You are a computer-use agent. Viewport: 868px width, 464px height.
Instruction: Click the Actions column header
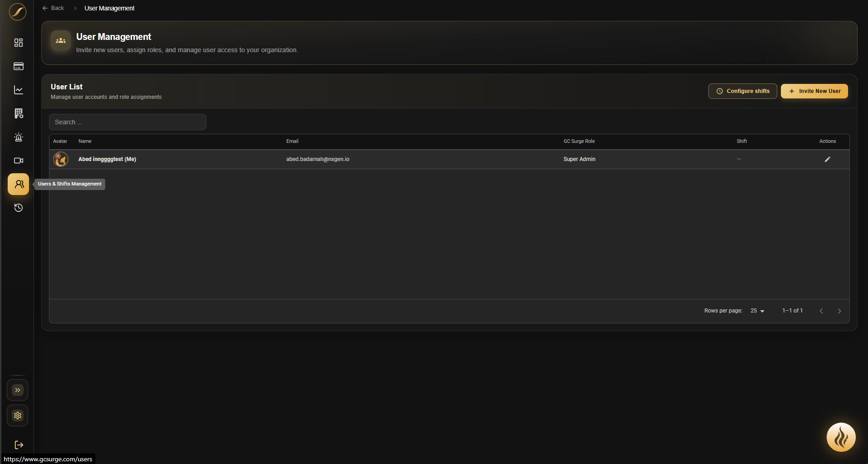pos(828,141)
